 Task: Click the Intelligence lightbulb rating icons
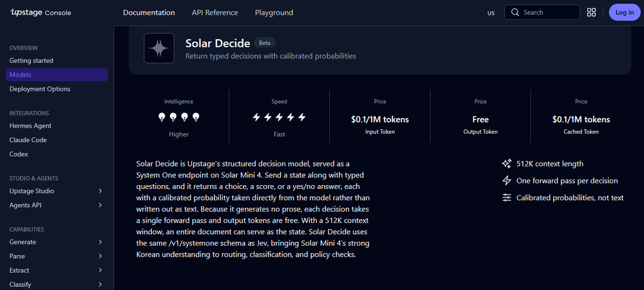178,117
